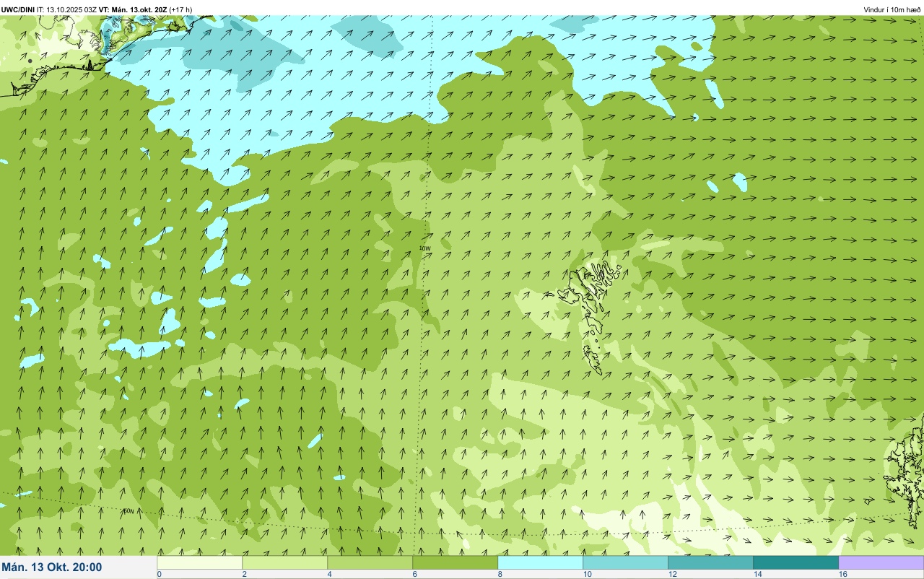Click the 'VT: Mán. 13.okt. 20Z' valid time text
Viewport: 924px width, 579px height.
[133, 9]
